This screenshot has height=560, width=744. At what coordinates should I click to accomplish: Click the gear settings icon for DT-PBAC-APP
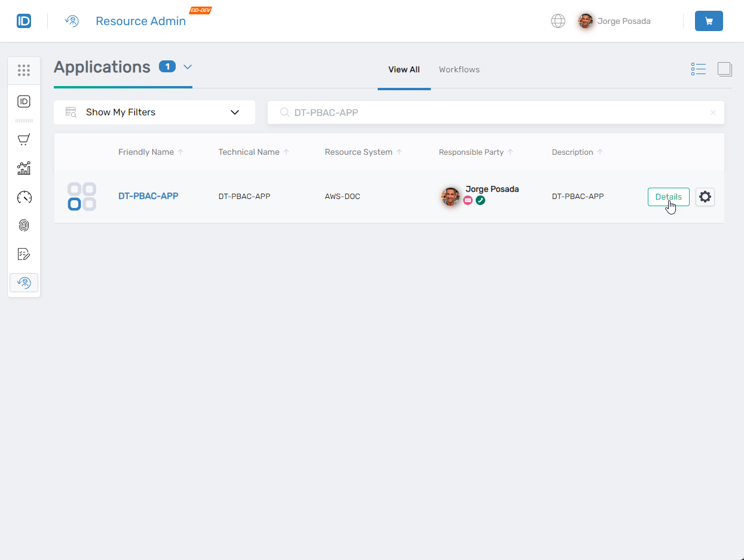click(x=705, y=197)
